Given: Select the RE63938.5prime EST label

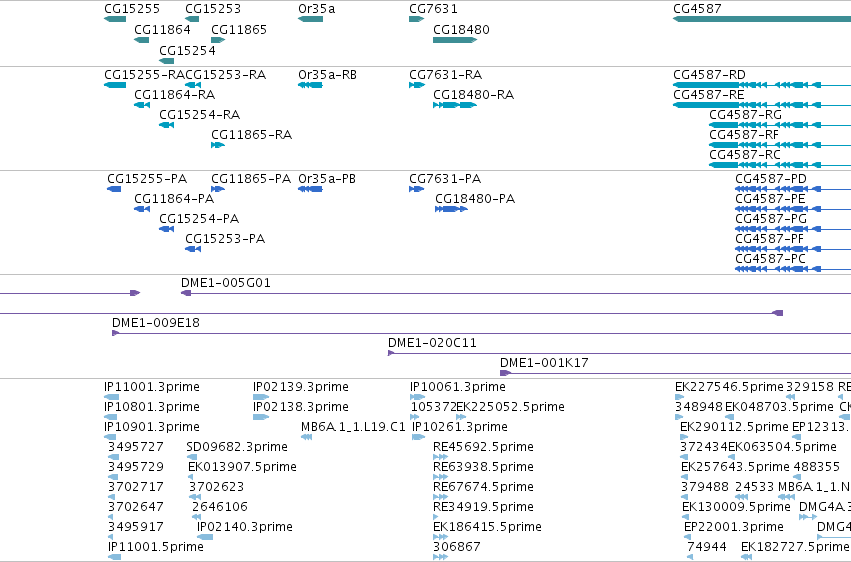Looking at the screenshot, I should point(484,467).
